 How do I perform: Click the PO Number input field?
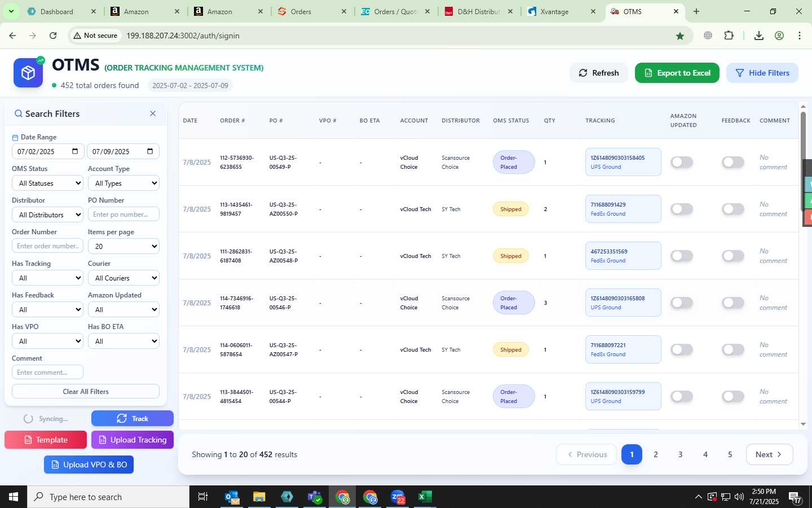(123, 214)
